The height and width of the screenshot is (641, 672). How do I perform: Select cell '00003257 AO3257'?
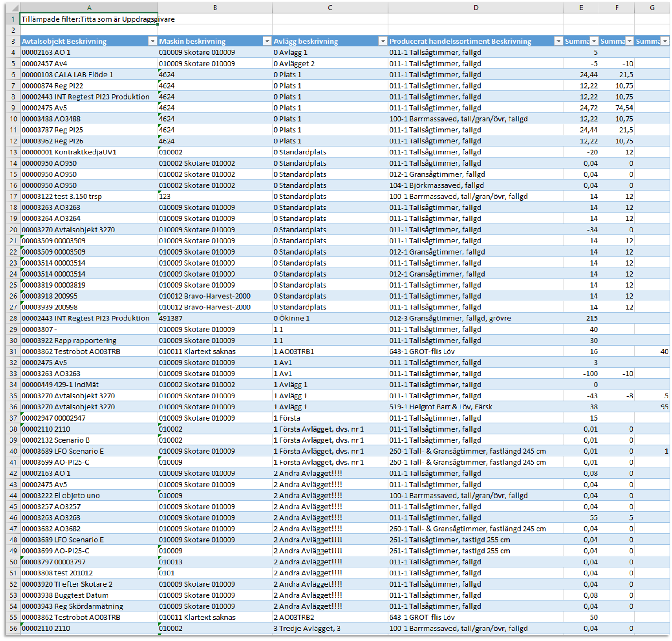pos(89,506)
